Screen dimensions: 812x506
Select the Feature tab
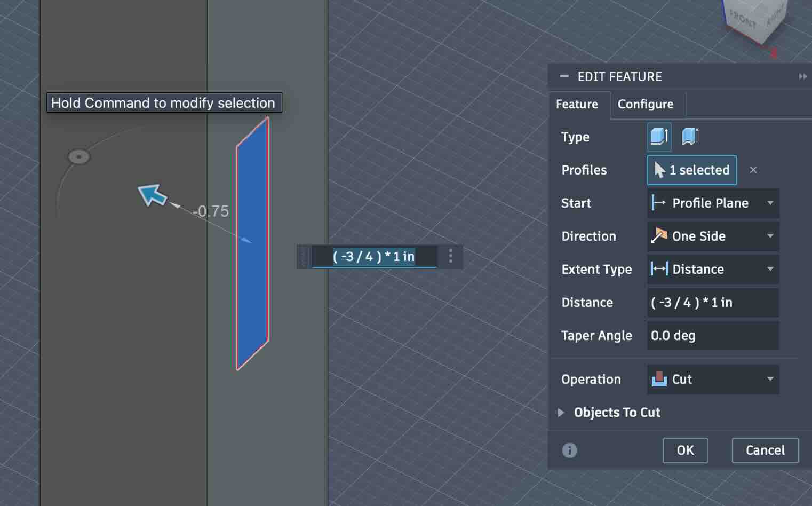[578, 104]
